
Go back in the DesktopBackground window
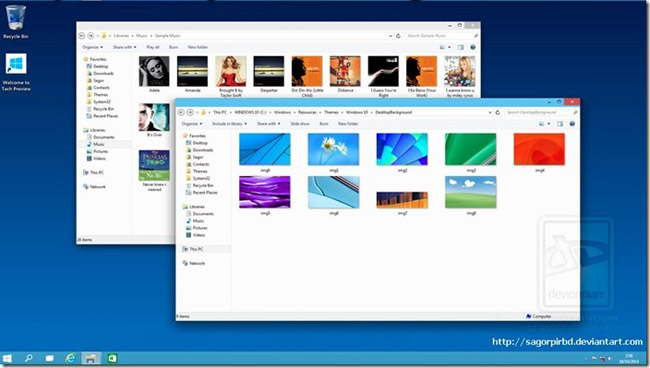coord(181,112)
